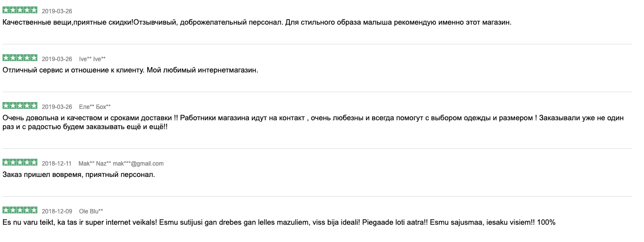Click the review text Отличный сервис и отношение
Viewport: 644px width, 242px height.
click(130, 70)
